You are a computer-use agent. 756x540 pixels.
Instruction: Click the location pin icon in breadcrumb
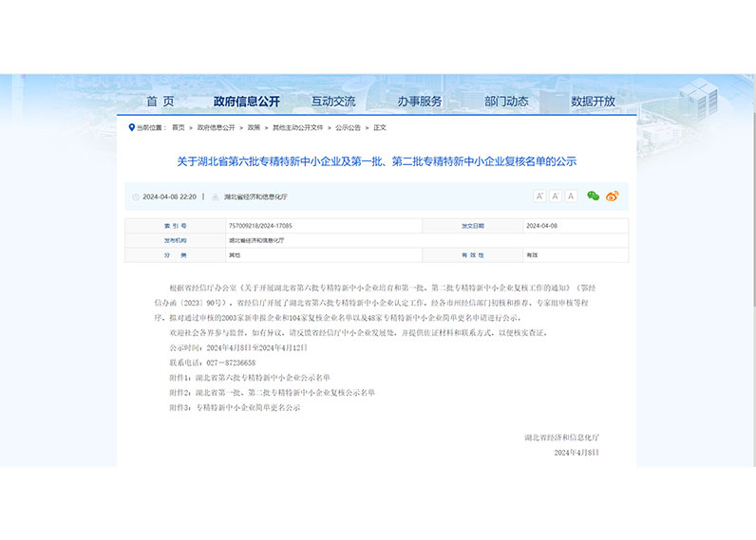132,127
